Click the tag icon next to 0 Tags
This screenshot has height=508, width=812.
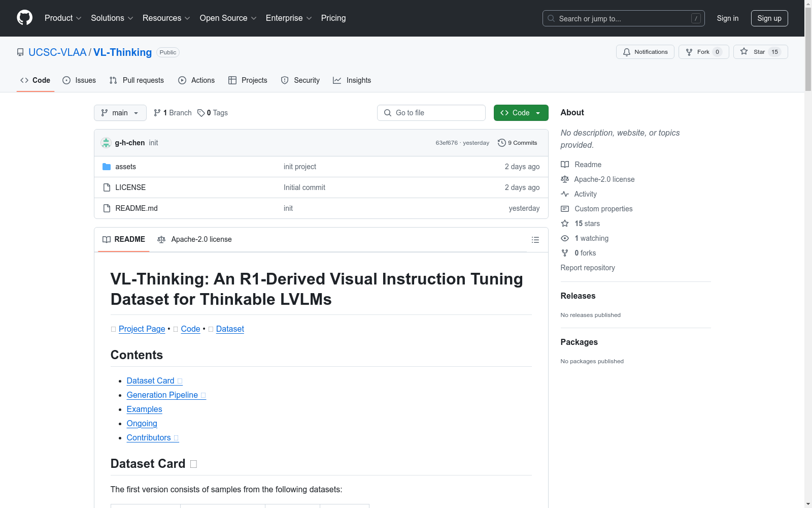pyautogui.click(x=201, y=113)
